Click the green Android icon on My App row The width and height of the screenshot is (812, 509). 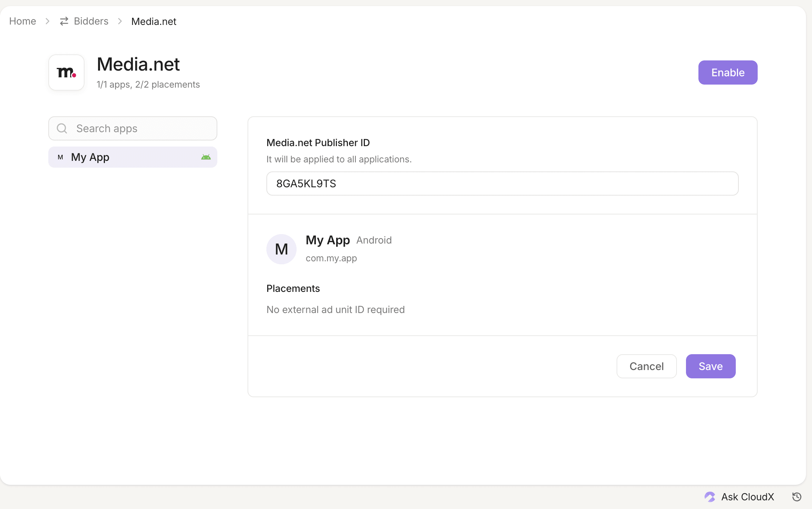click(206, 157)
